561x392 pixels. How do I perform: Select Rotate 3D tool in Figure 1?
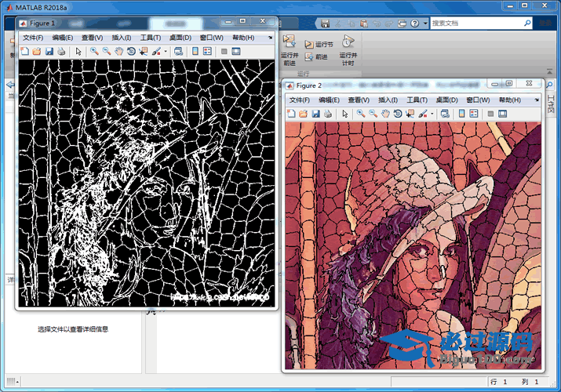pyautogui.click(x=131, y=52)
